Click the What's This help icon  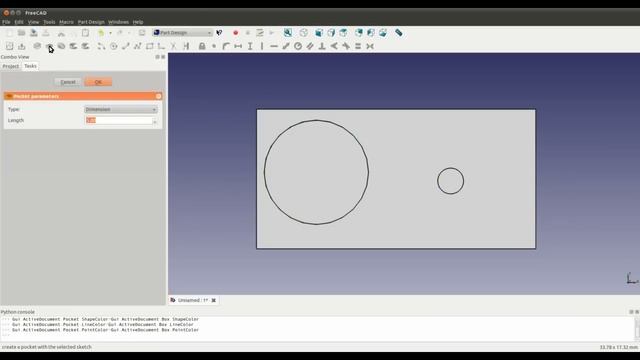pyautogui.click(x=220, y=33)
